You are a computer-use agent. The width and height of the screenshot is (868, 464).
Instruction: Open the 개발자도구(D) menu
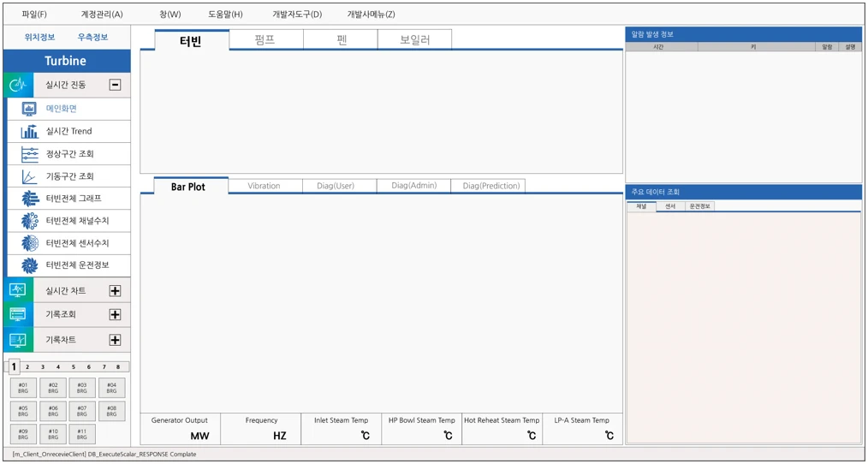[x=297, y=15]
